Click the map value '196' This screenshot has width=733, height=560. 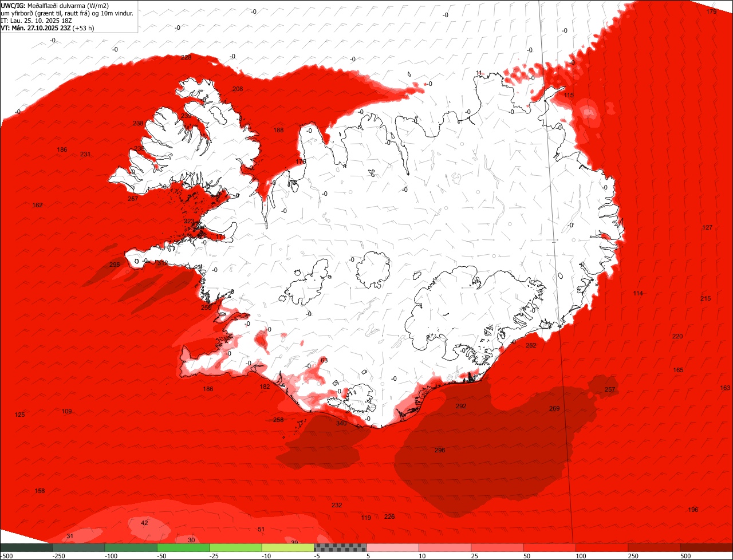pyautogui.click(x=693, y=510)
